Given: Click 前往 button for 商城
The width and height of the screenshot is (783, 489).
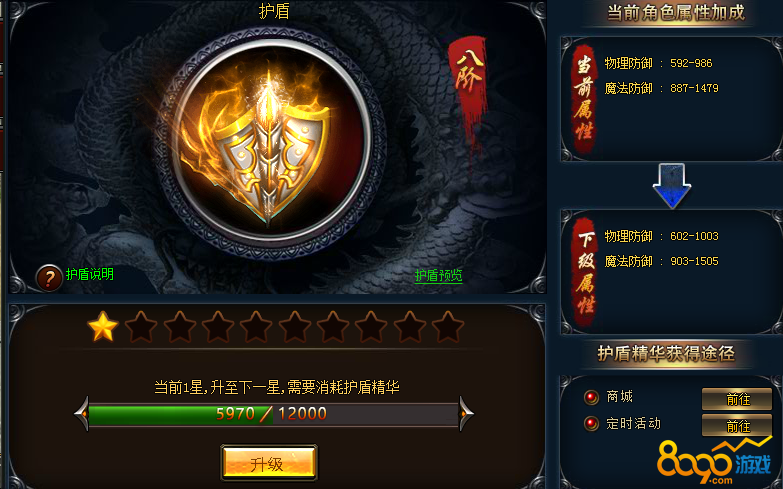Looking at the screenshot, I should (x=737, y=399).
